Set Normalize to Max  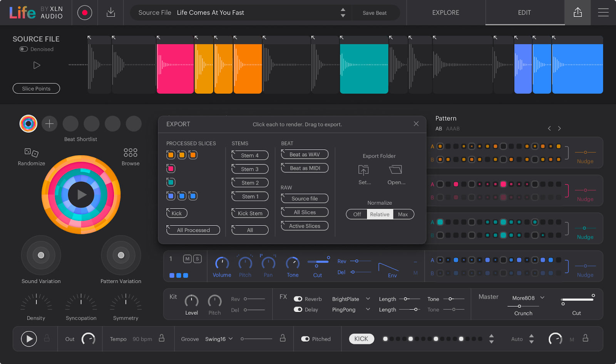click(x=403, y=214)
